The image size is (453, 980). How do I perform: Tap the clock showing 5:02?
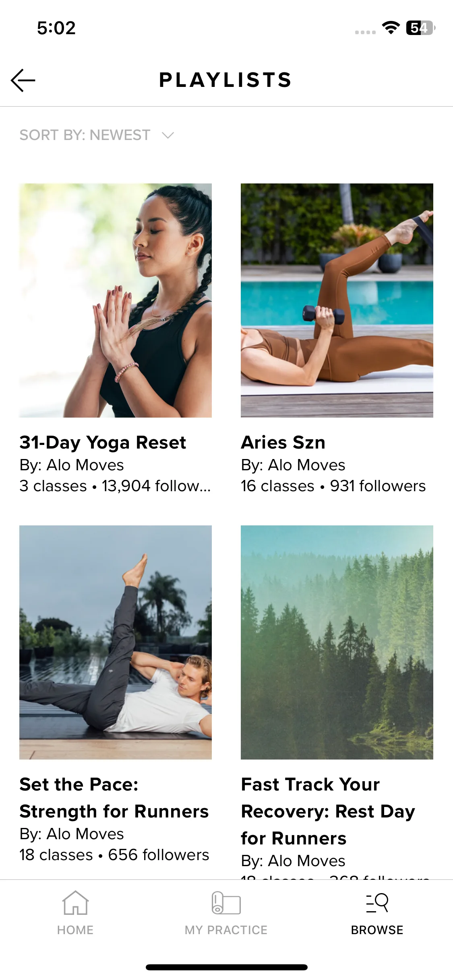click(56, 28)
